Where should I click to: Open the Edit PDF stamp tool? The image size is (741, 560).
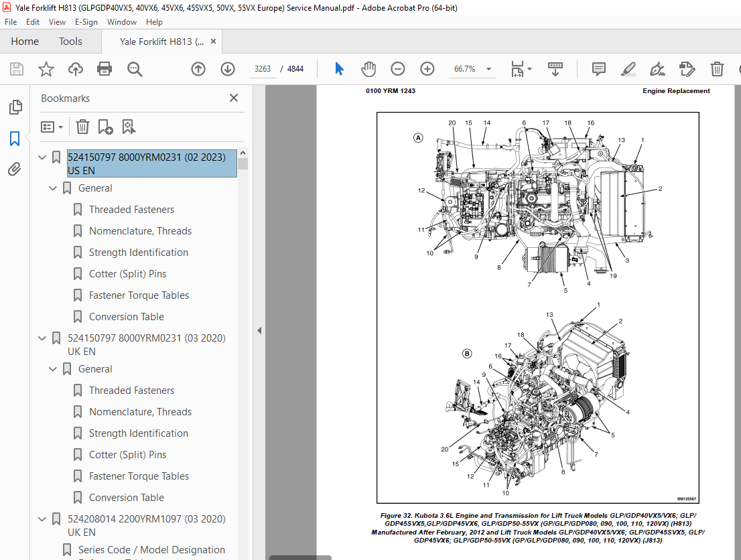pyautogui.click(x=687, y=69)
